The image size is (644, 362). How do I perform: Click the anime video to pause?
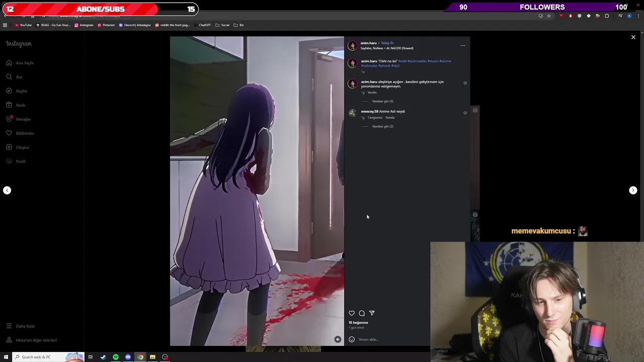pyautogui.click(x=257, y=191)
